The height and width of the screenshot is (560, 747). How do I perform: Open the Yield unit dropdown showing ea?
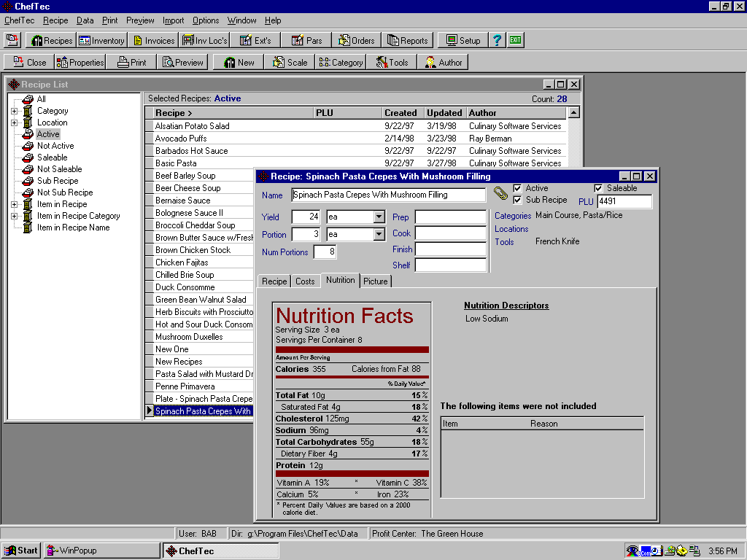pos(379,217)
